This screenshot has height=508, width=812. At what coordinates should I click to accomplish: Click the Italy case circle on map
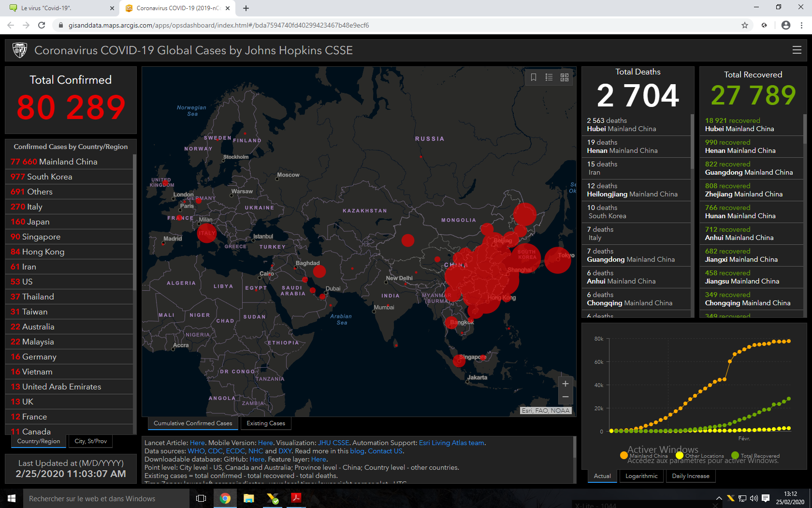(x=207, y=234)
